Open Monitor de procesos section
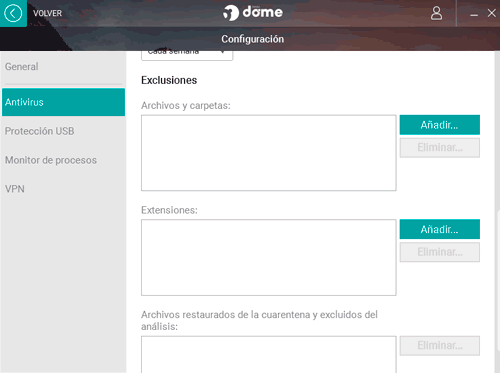500x373 pixels. coord(63,160)
